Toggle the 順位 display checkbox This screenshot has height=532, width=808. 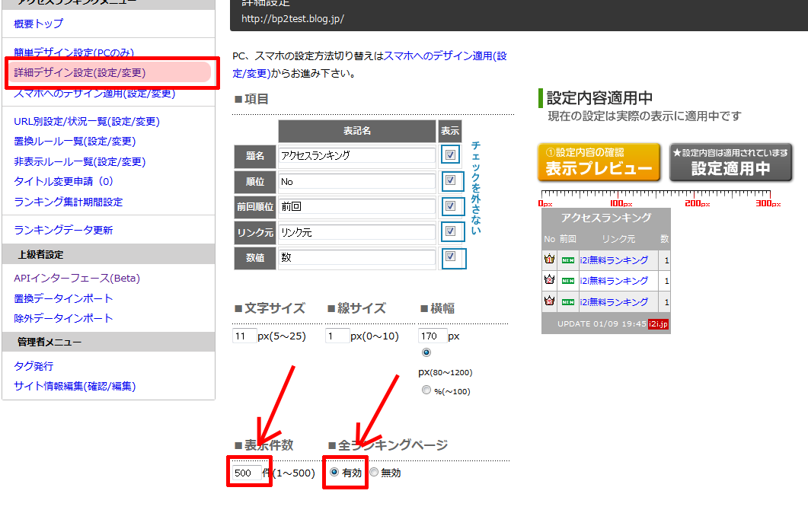(451, 181)
